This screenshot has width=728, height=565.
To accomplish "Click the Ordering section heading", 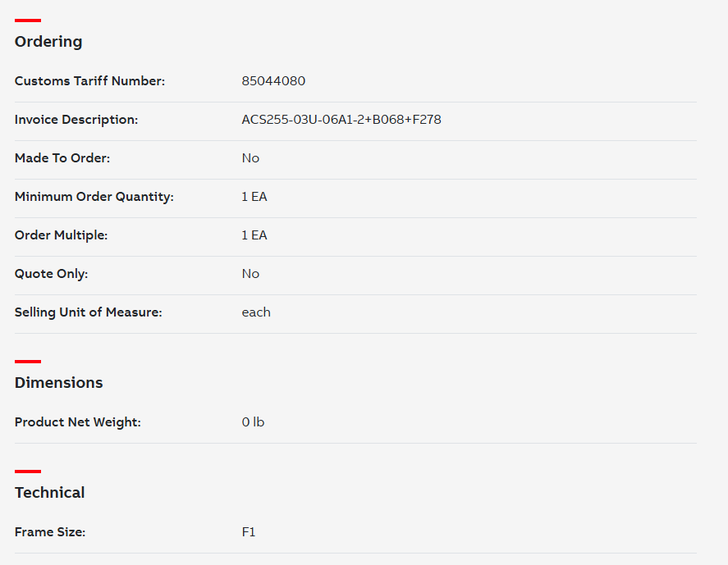I will click(48, 42).
